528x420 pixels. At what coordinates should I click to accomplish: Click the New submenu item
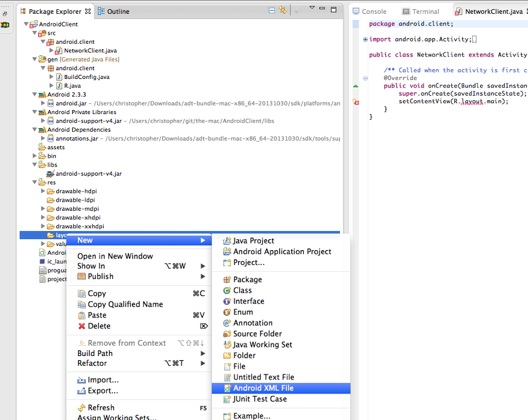click(x=139, y=240)
